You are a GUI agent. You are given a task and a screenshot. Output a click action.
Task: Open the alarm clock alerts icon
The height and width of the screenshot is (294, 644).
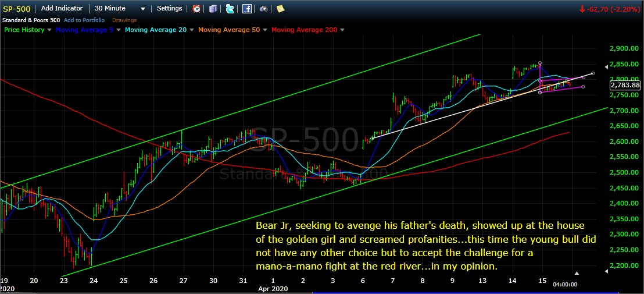click(x=196, y=9)
